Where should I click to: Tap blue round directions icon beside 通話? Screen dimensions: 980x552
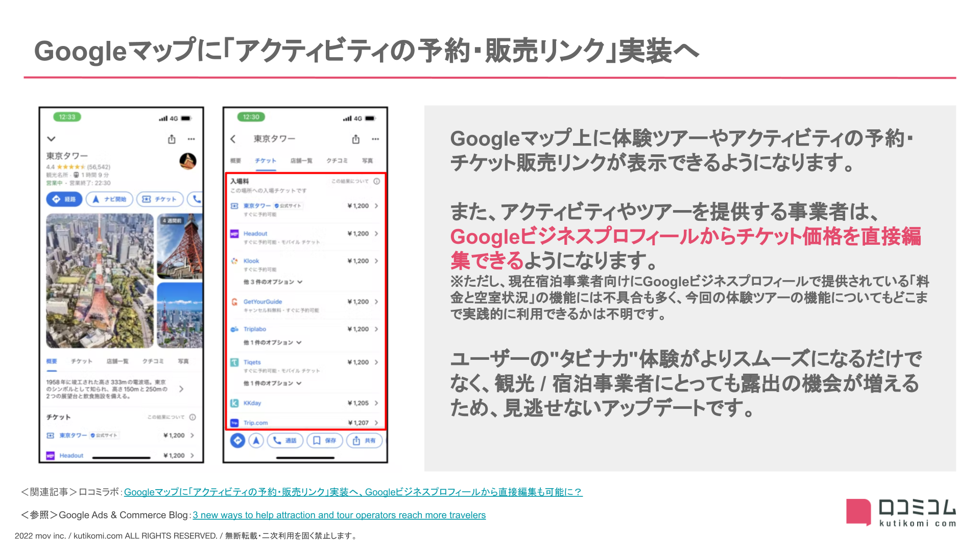[237, 440]
